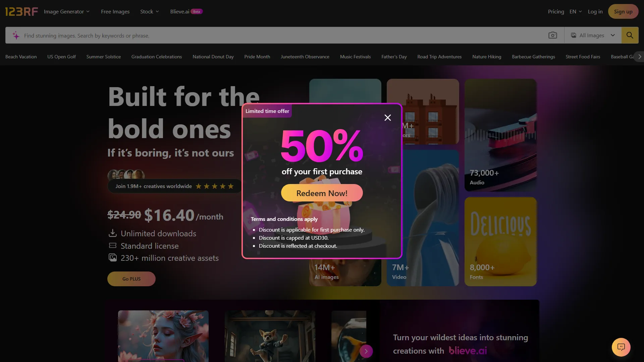Click into the image search field
644x362 pixels.
point(282,36)
